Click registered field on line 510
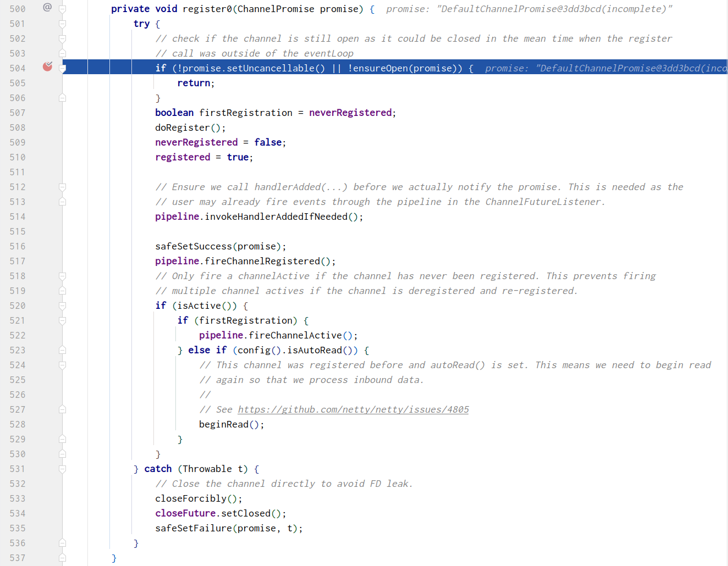728x566 pixels. coord(183,157)
